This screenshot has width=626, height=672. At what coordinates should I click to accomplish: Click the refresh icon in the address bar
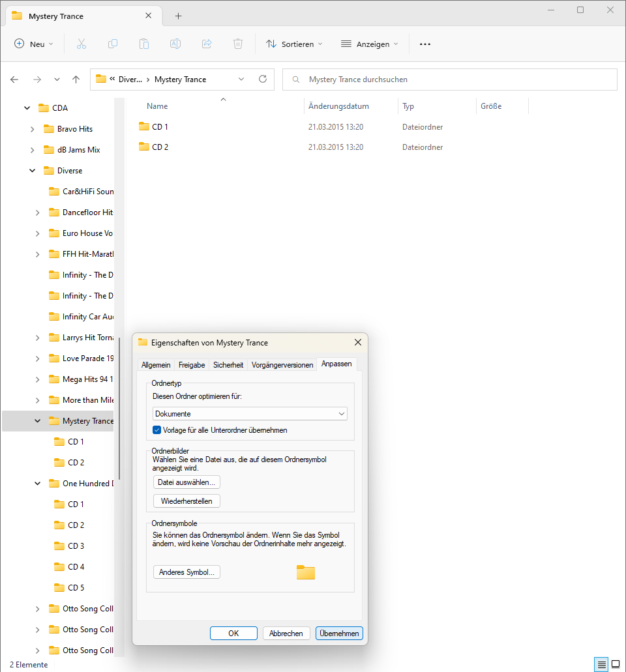pyautogui.click(x=262, y=78)
